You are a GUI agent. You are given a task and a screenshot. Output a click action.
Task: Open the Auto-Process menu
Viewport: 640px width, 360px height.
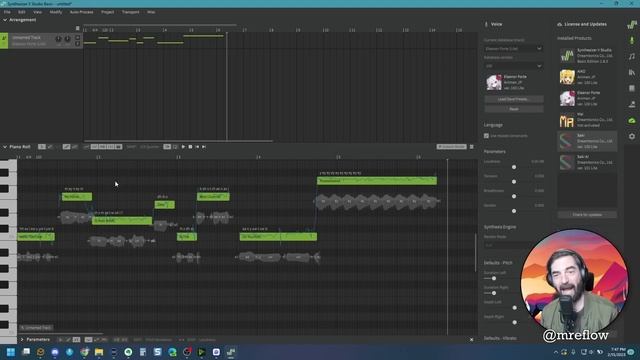81,12
